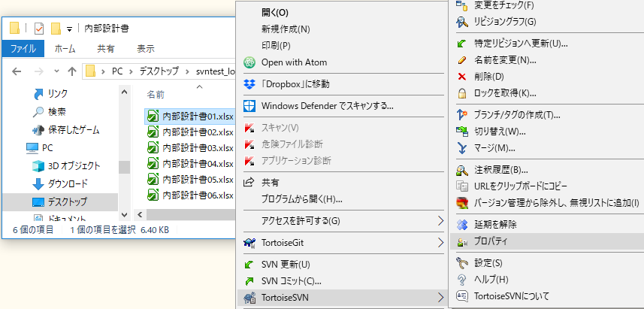Screen dimensions: 644x309
Task: Click the red X delete icon
Action: coord(462,77)
